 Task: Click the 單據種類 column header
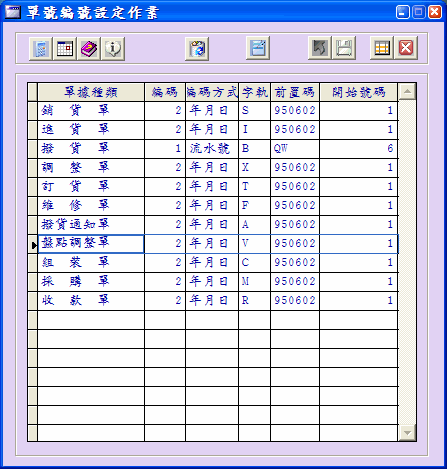pyautogui.click(x=91, y=92)
